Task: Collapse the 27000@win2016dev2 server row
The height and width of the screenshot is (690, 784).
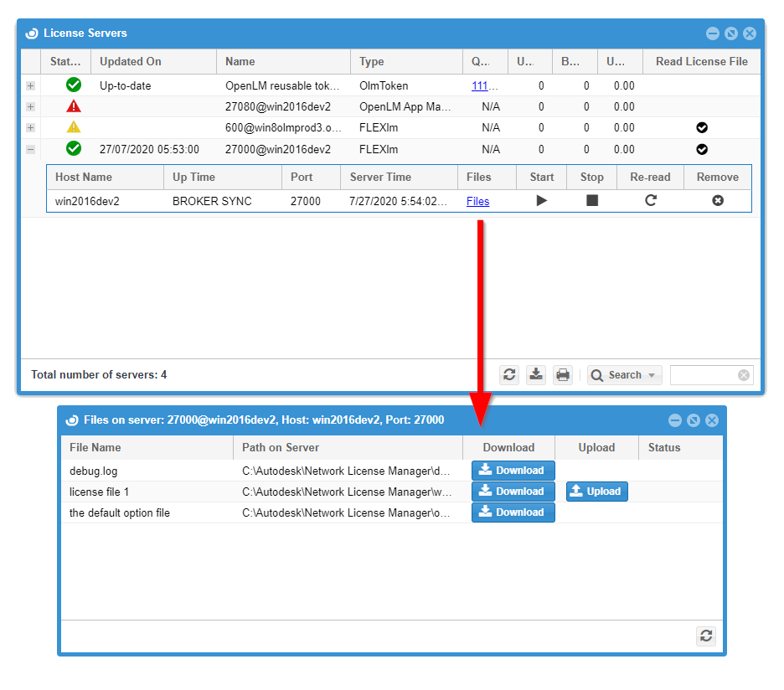Action: tap(31, 149)
